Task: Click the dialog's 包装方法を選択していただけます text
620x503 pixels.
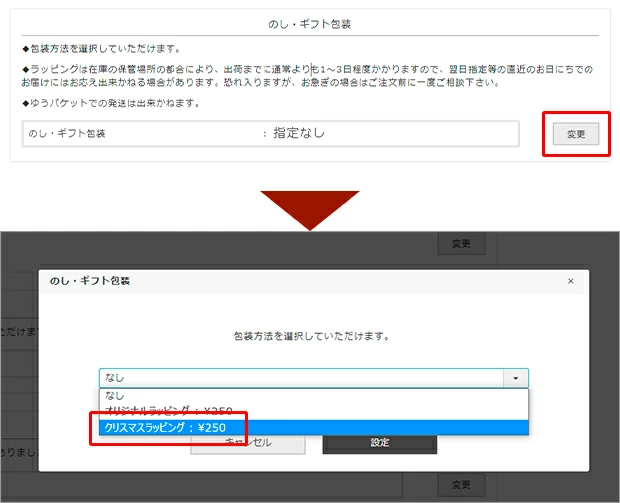Action: [x=311, y=336]
